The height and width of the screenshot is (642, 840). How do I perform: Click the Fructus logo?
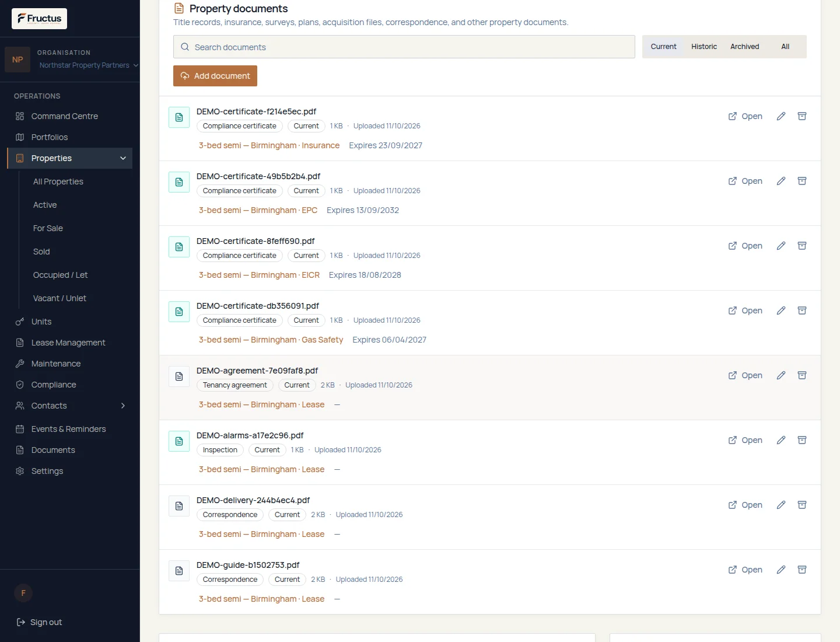pos(39,19)
